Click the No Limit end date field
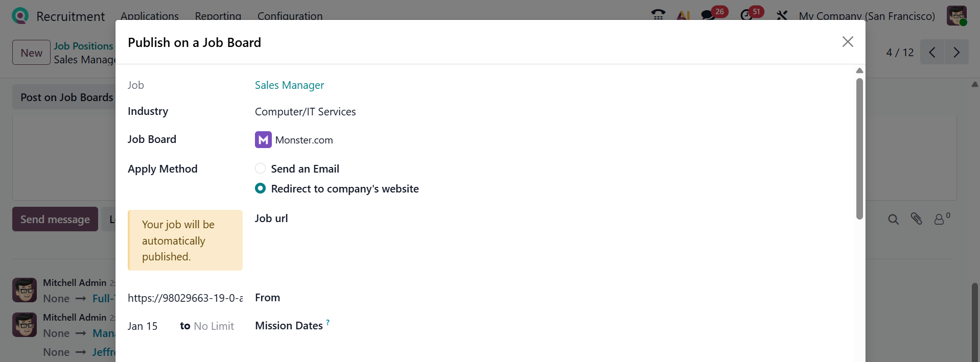 214,326
